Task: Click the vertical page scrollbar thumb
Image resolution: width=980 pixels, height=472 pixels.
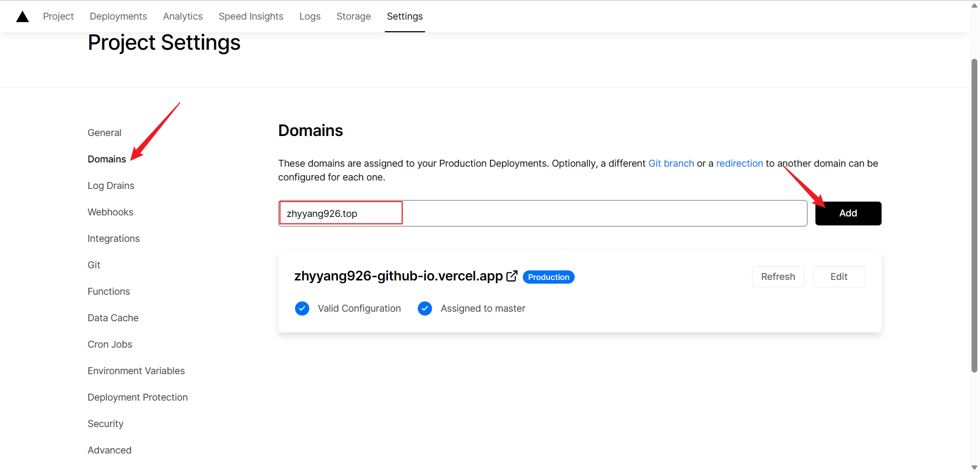Action: (974, 216)
